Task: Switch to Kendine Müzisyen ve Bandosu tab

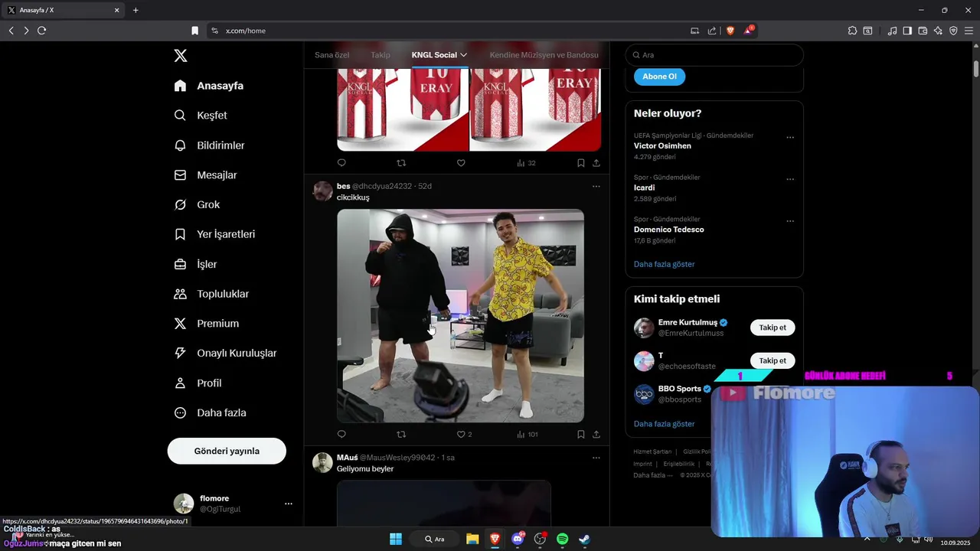Action: click(544, 55)
